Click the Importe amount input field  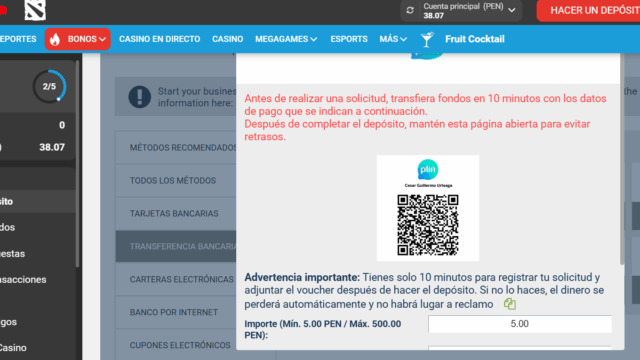click(520, 324)
